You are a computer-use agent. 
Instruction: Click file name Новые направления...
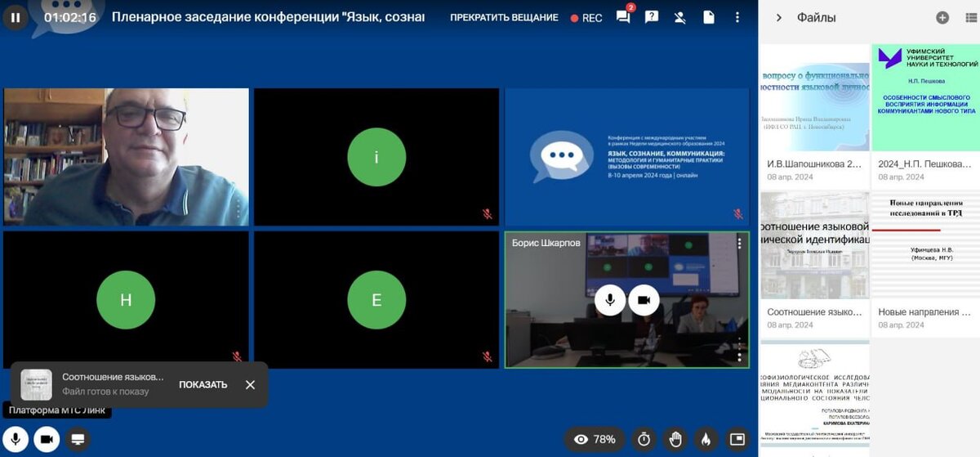[x=926, y=311]
